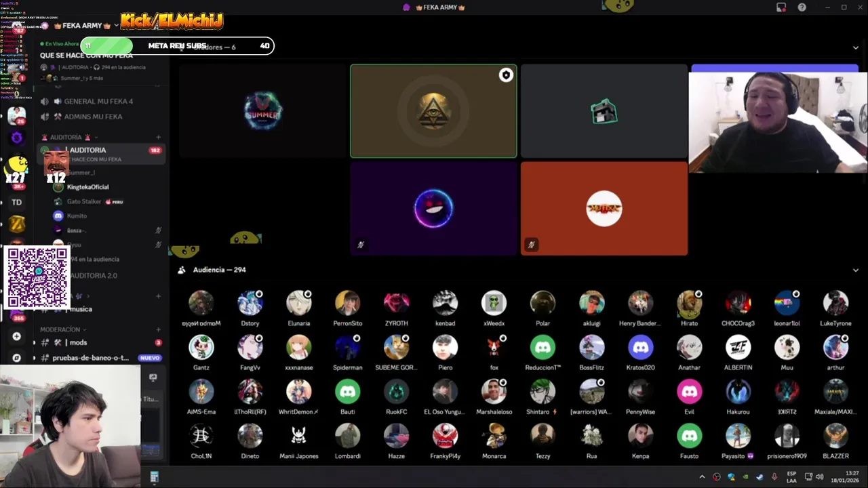Open the purple hexagon server icon

(x=17, y=138)
